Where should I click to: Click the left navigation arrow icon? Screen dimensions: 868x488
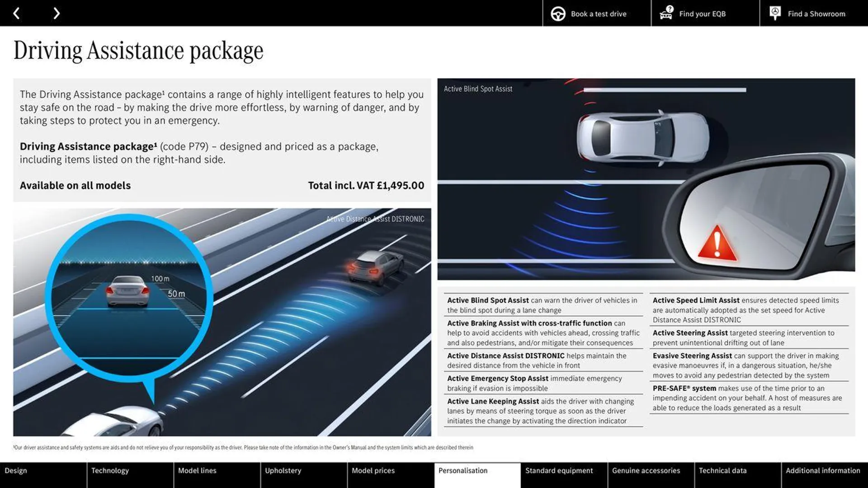[16, 13]
